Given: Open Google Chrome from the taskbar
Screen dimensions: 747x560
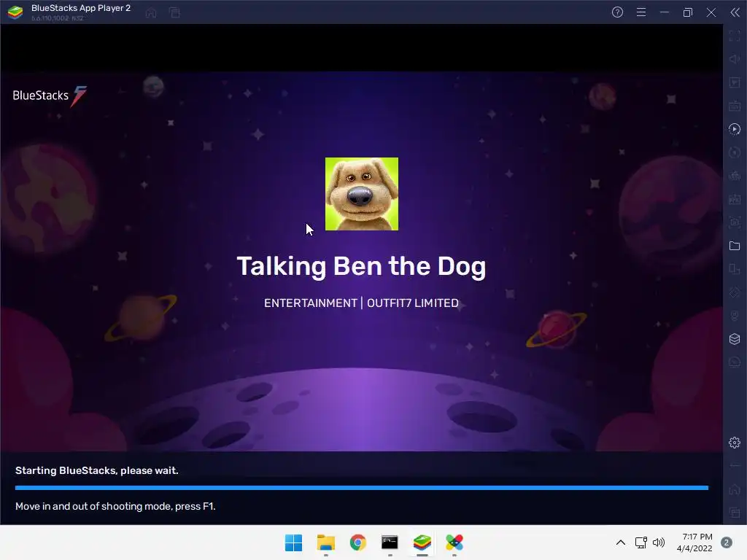Looking at the screenshot, I should [x=357, y=542].
